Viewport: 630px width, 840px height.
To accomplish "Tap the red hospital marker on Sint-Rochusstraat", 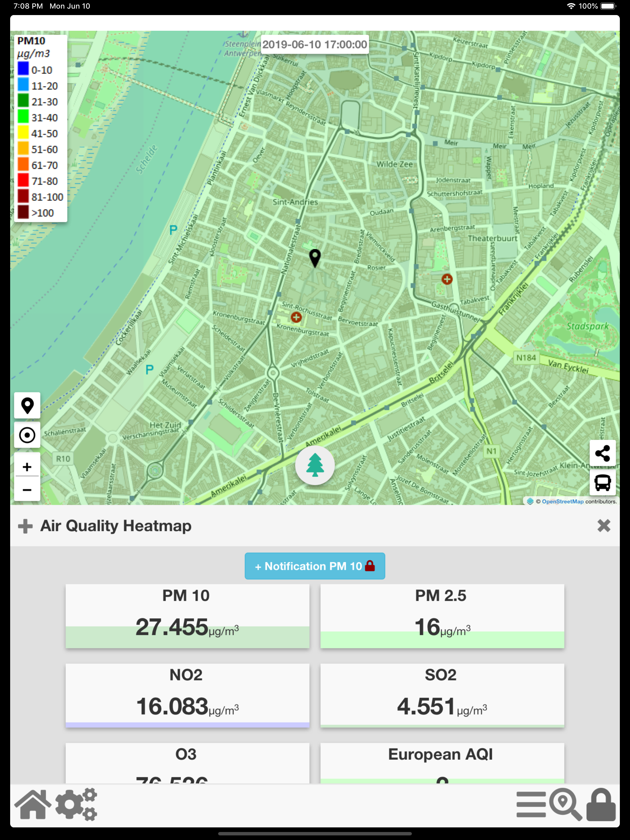I will pyautogui.click(x=296, y=317).
